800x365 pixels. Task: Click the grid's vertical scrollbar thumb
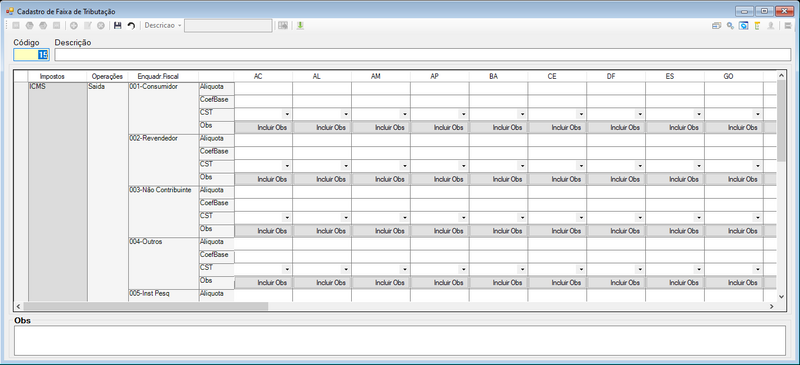tap(781, 120)
